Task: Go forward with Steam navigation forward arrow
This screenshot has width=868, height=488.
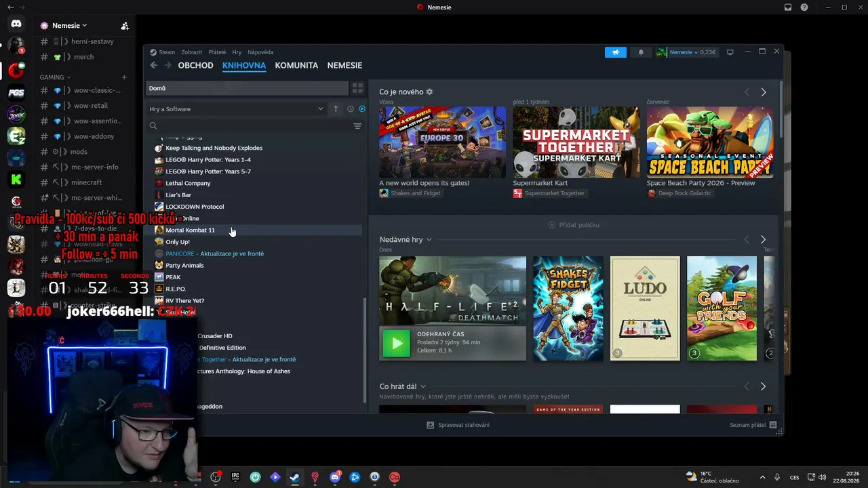Action: (167, 66)
